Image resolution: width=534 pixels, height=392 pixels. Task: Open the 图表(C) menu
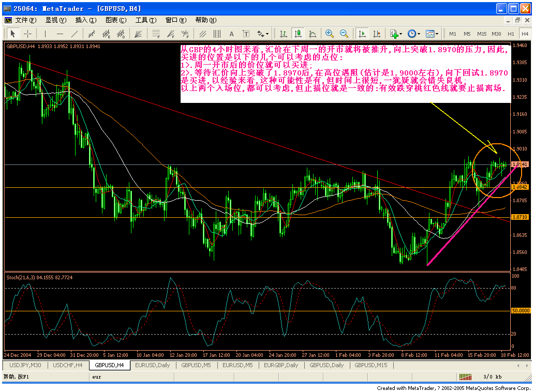(116, 20)
